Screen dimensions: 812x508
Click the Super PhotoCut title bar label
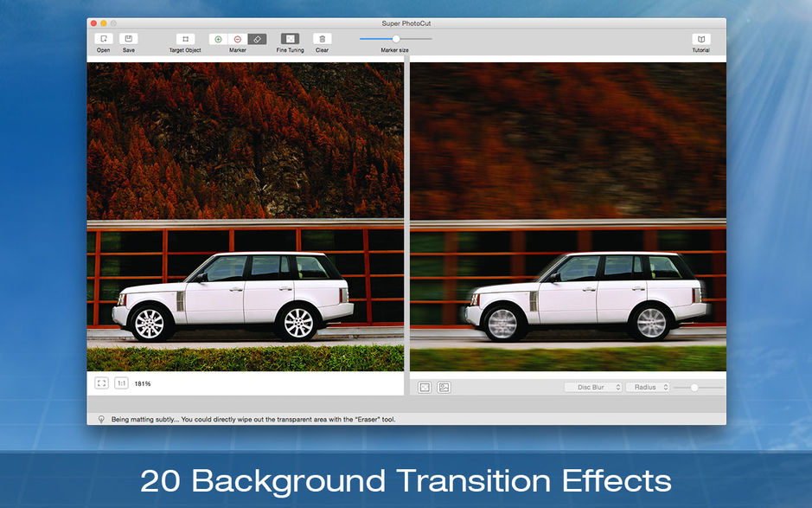coord(406,23)
